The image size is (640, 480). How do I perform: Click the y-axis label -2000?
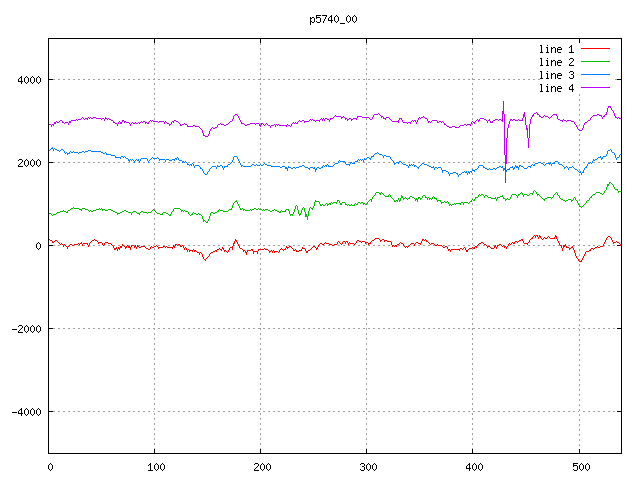(27, 329)
